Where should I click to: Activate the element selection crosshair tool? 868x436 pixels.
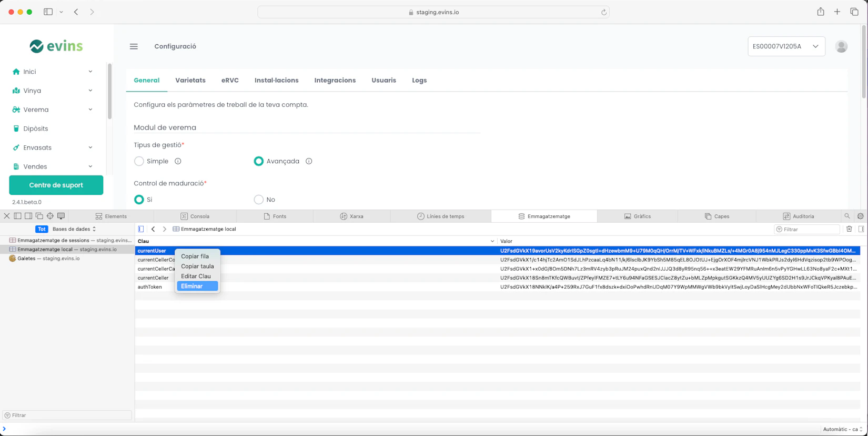pyautogui.click(x=50, y=216)
